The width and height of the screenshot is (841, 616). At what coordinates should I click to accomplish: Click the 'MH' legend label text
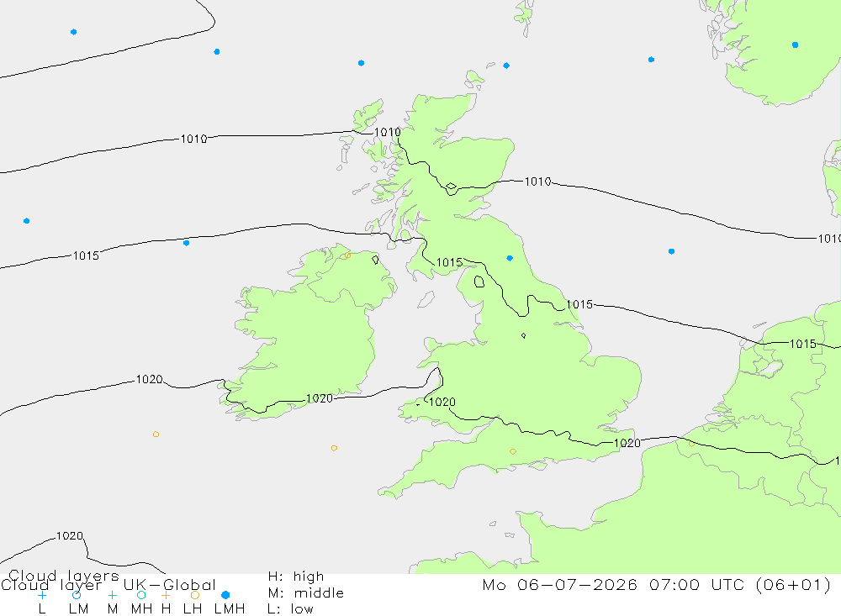tap(141, 609)
